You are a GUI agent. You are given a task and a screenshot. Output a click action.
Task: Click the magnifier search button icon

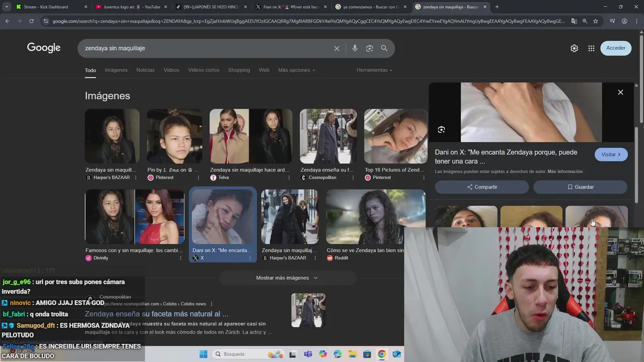pos(384,48)
